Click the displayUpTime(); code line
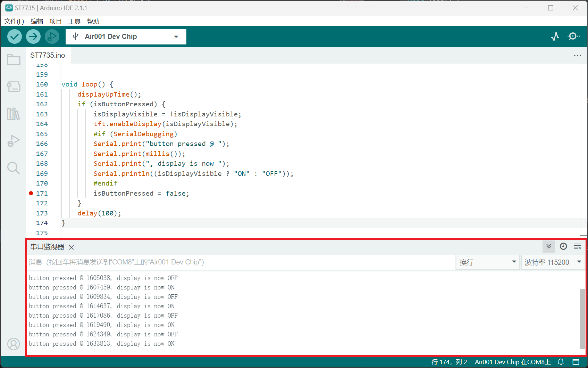Viewport: 588px width, 368px height. 109,95
